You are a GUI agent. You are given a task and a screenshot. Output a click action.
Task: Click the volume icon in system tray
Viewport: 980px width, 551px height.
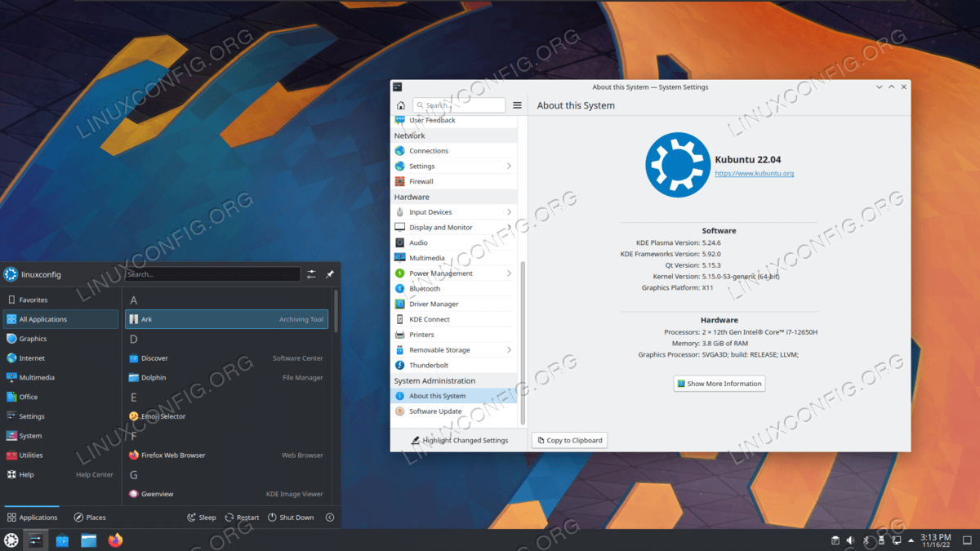850,540
